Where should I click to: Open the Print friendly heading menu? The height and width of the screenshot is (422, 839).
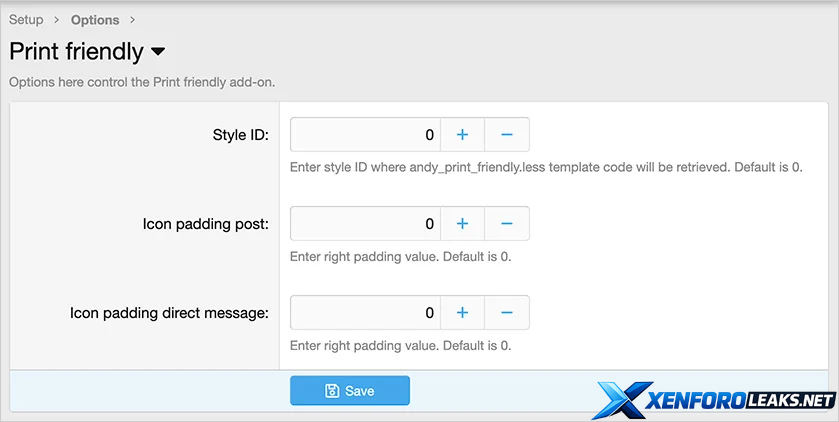[76, 51]
